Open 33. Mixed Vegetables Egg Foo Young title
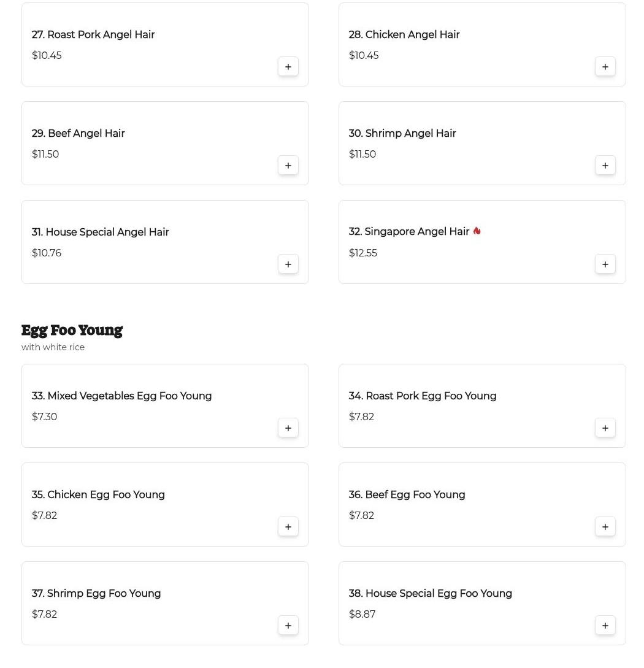Viewport: 644px width, 668px height. pos(121,396)
